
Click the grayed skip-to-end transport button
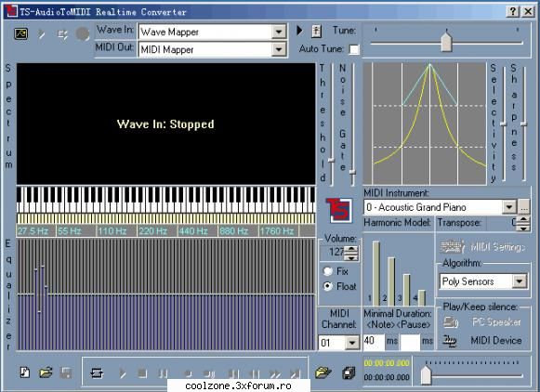[x=295, y=373]
